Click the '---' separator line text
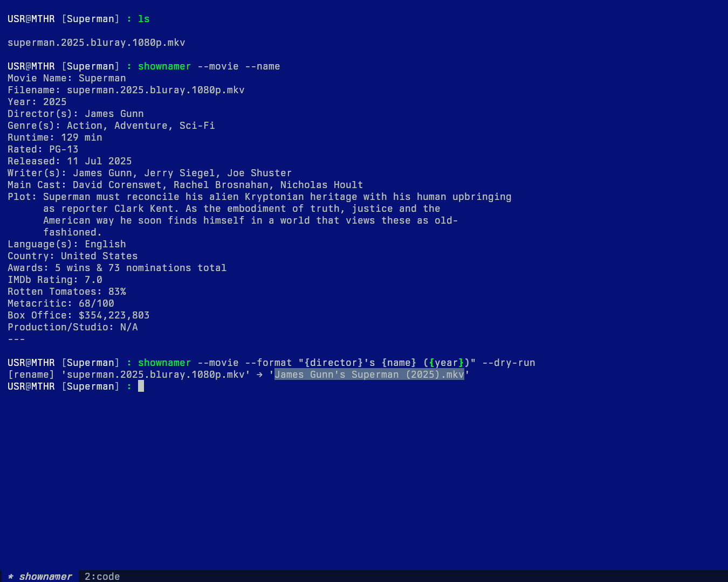The image size is (728, 582). pyautogui.click(x=16, y=339)
